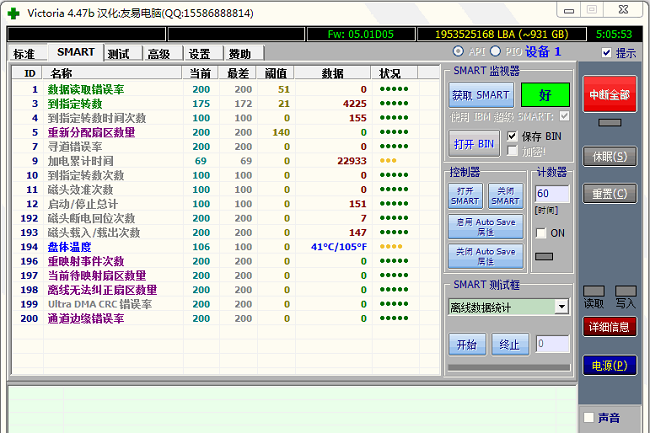
Task: Enable the 声音 sound checkbox
Action: 588,417
